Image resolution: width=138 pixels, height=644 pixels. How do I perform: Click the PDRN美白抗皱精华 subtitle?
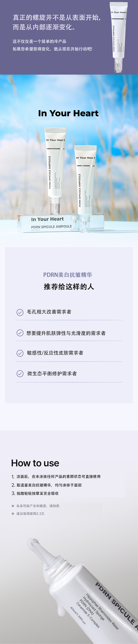click(68, 275)
